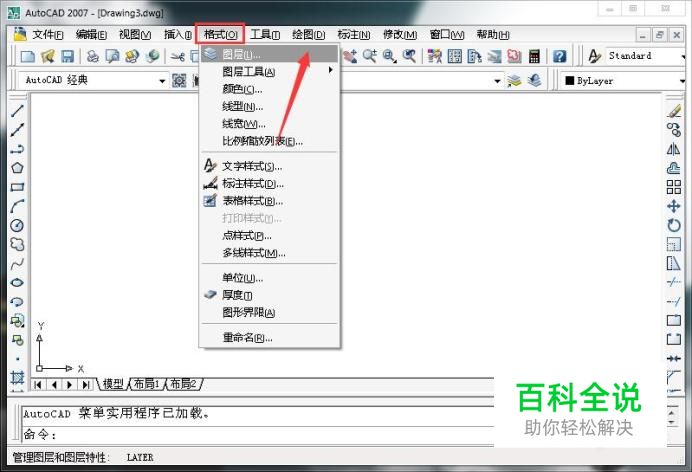Image resolution: width=692 pixels, height=472 pixels.
Task: Select the Arc draw tool
Action: coord(17,206)
